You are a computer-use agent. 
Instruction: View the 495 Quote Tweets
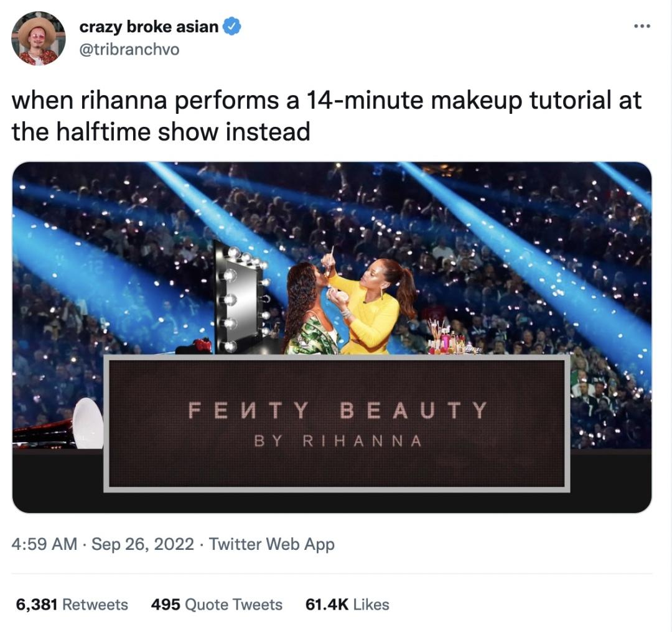pos(216,605)
